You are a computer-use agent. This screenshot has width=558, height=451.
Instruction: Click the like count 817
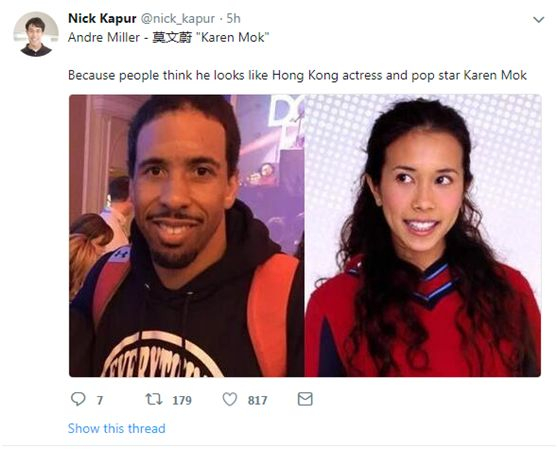257,400
